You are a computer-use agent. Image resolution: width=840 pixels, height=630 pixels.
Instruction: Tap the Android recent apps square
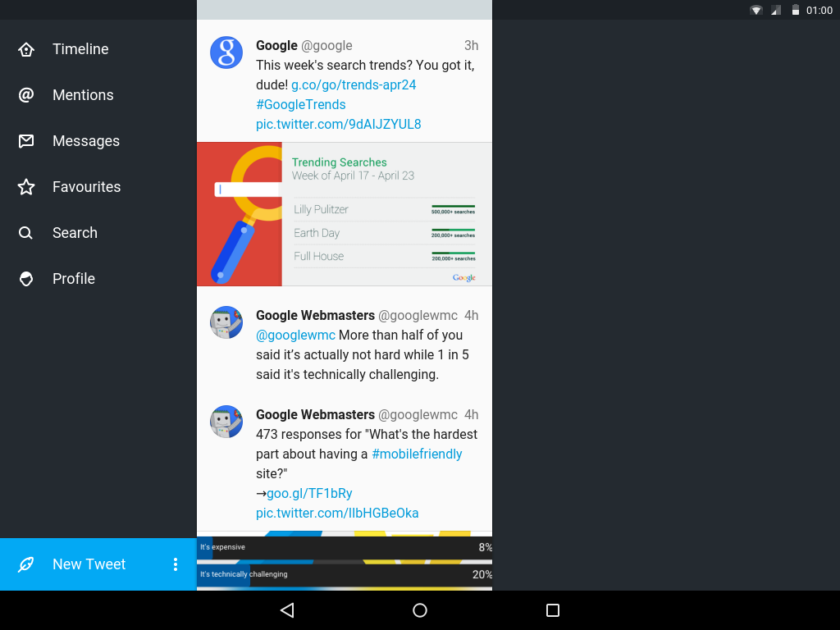[x=553, y=610]
